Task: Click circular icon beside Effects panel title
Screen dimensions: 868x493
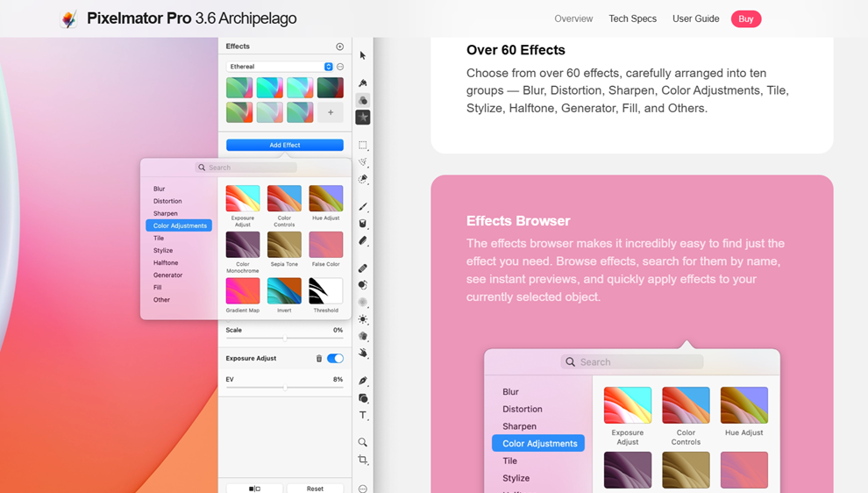Action: (340, 46)
